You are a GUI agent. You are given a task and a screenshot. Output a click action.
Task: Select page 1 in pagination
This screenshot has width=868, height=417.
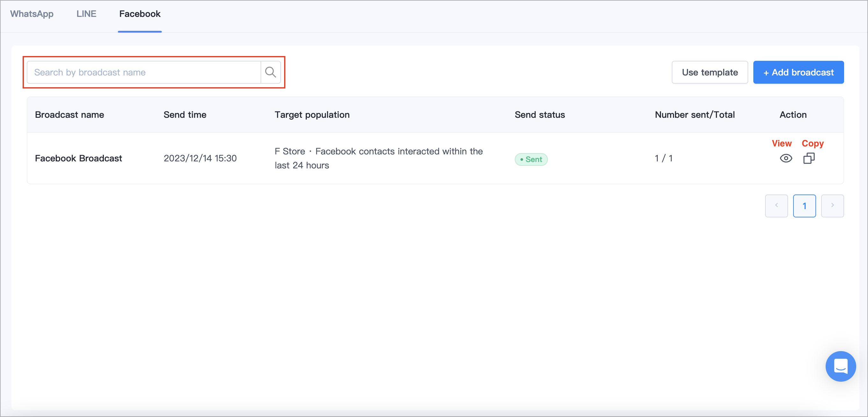[x=804, y=205]
